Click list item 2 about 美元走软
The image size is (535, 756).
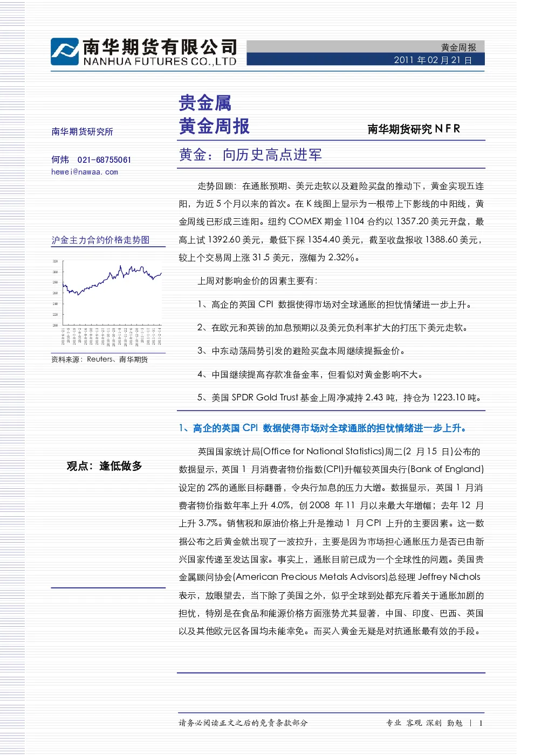click(x=333, y=328)
